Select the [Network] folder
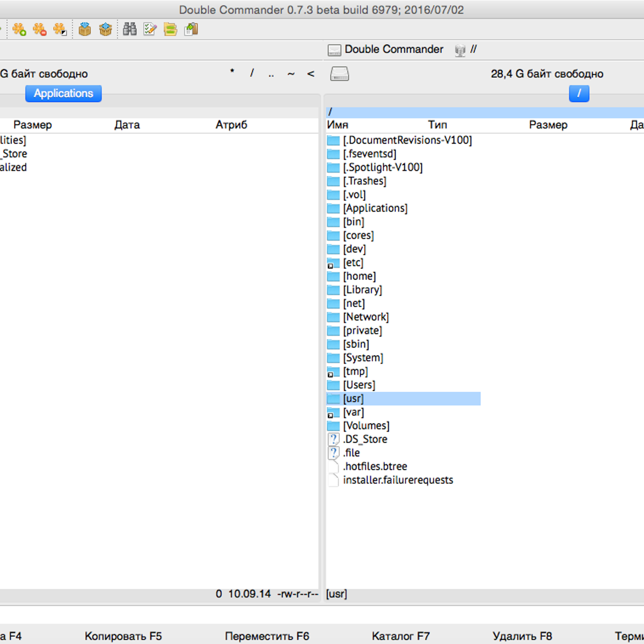Image resolution: width=644 pixels, height=644 pixels. (x=366, y=317)
